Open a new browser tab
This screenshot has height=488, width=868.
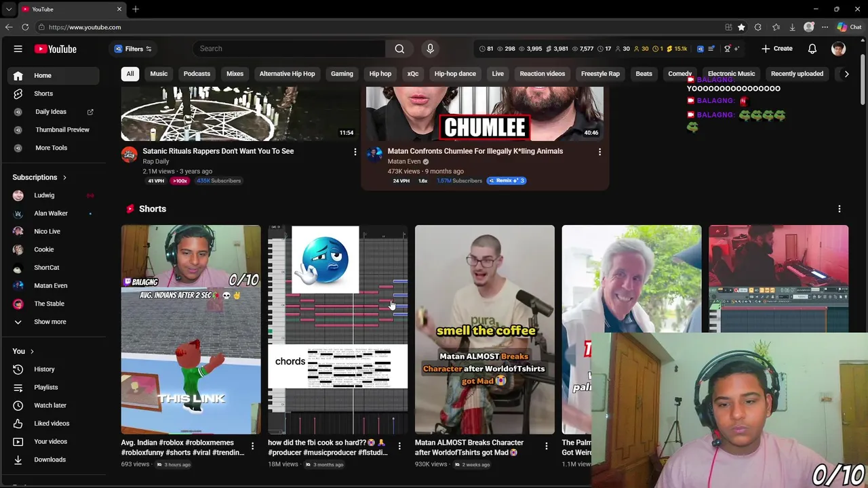[136, 9]
